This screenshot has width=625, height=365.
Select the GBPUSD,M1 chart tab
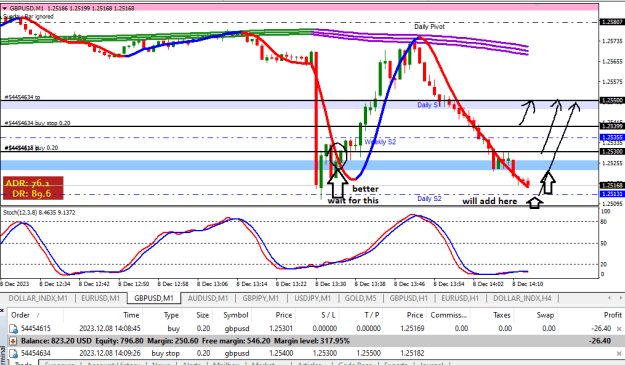click(154, 298)
